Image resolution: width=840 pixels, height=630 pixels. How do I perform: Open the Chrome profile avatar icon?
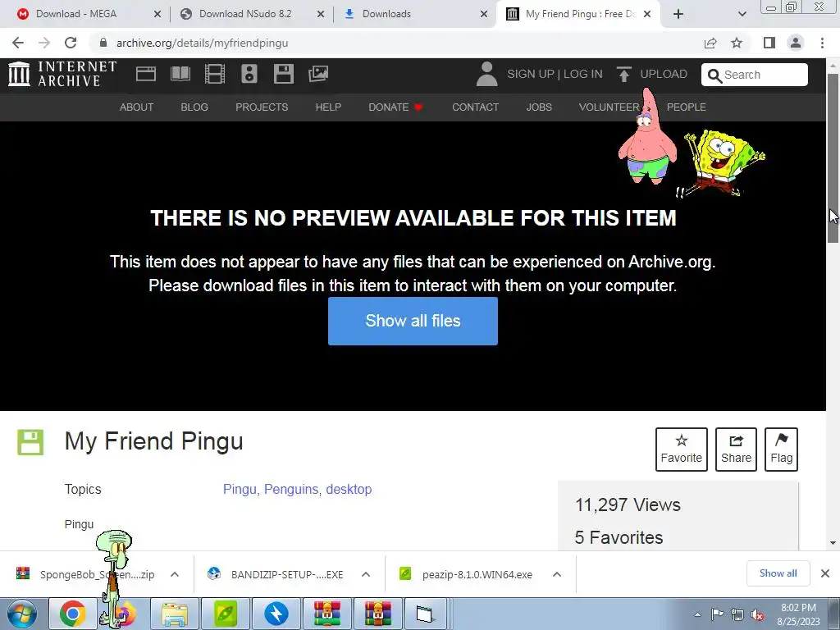pos(796,43)
